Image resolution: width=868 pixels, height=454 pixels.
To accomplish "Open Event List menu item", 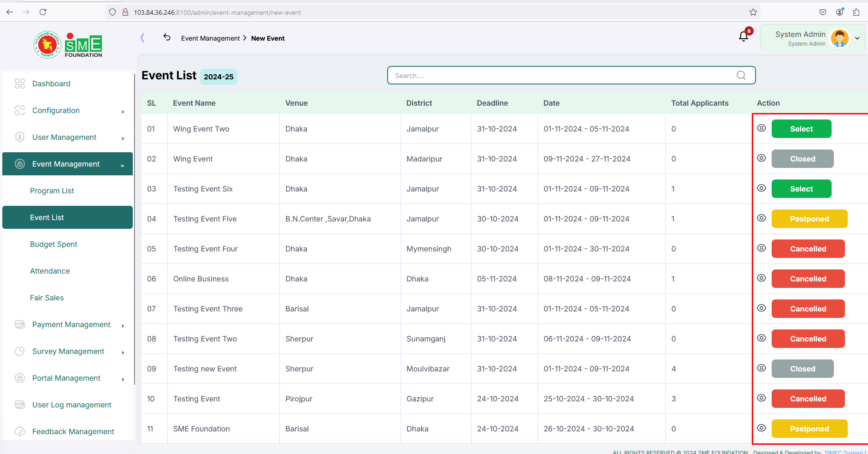I will [67, 217].
